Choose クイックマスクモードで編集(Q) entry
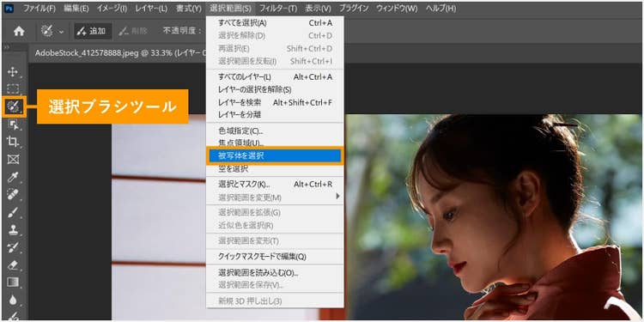This screenshot has height=322, width=644. (275, 257)
